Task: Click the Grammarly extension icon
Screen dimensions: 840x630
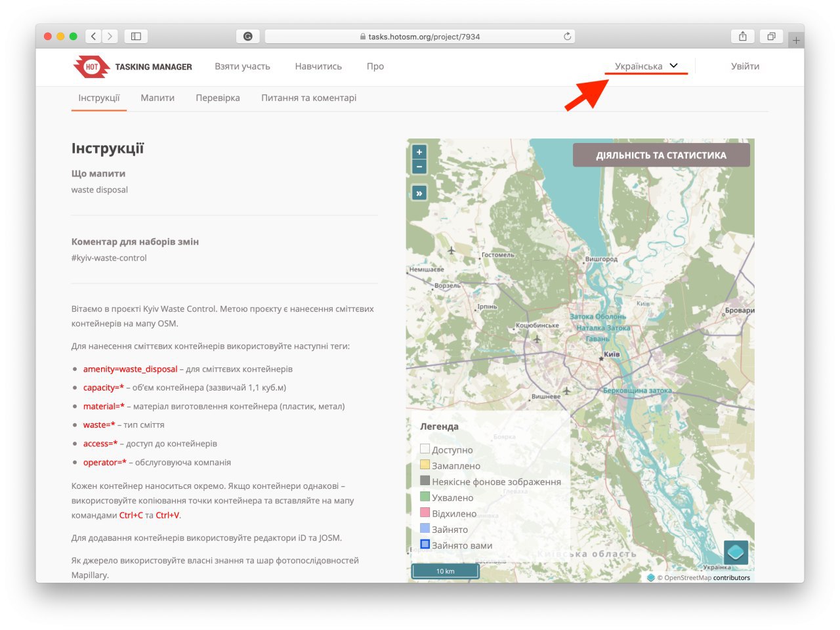Action: point(248,36)
